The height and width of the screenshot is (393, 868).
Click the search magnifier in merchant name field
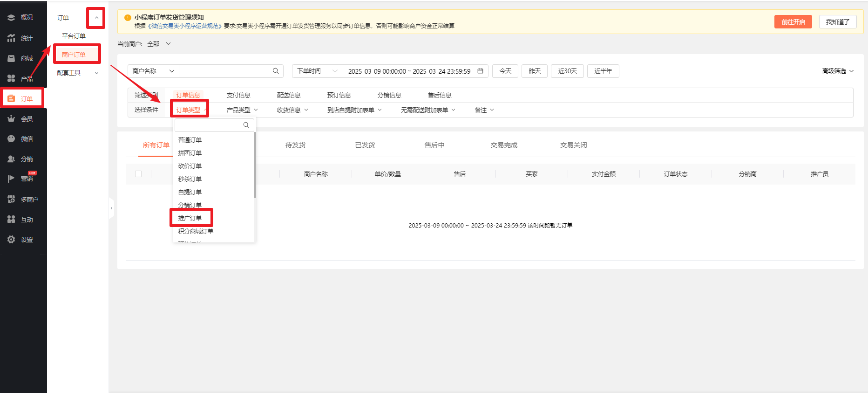point(276,71)
